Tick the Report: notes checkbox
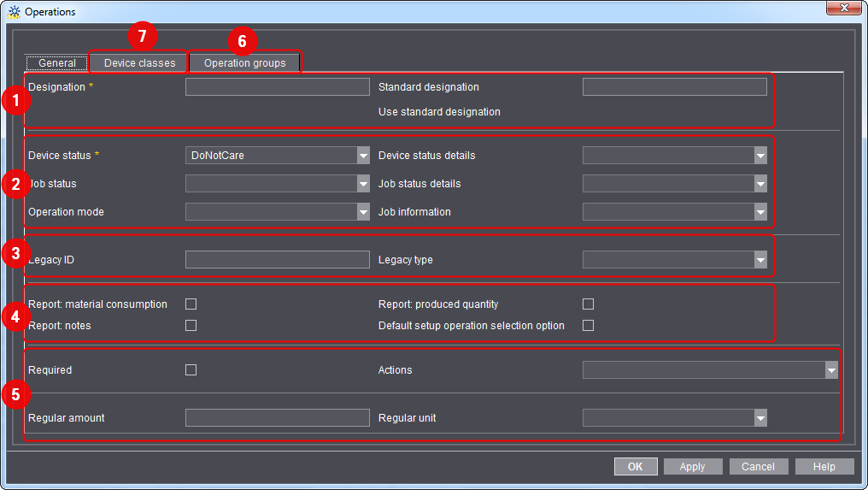 [191, 325]
